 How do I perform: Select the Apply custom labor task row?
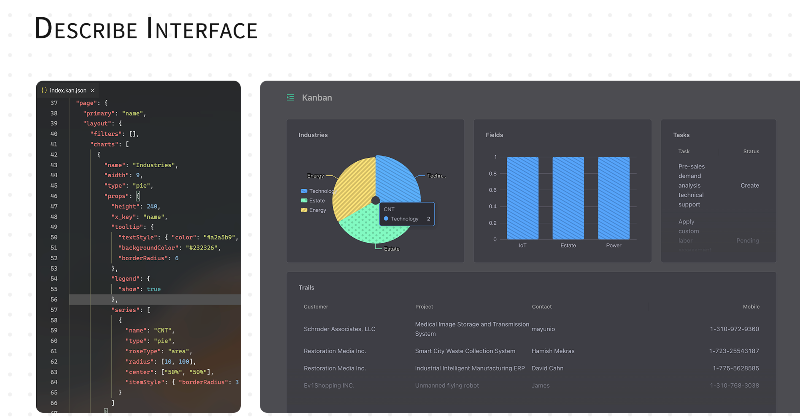tap(718, 235)
